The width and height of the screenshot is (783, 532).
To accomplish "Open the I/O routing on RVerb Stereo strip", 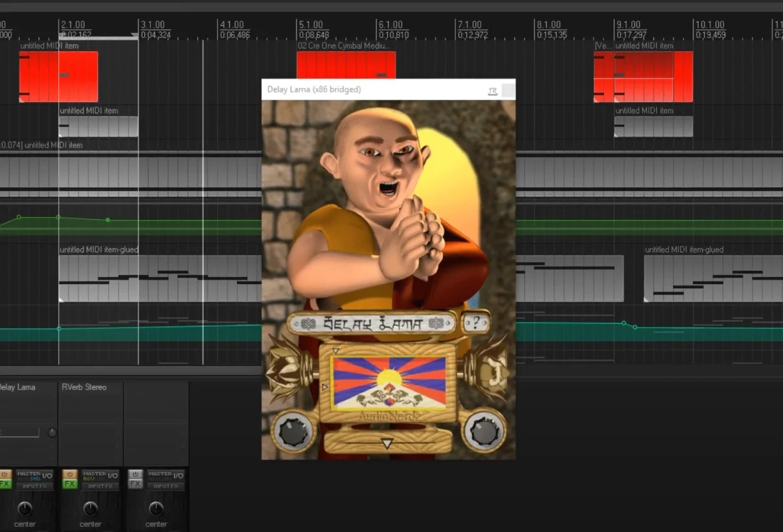I will pyautogui.click(x=113, y=476).
